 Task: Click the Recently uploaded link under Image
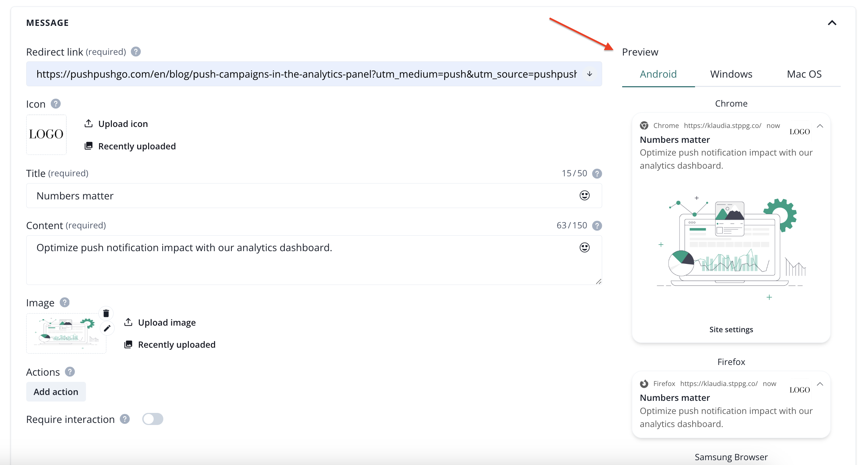click(176, 345)
